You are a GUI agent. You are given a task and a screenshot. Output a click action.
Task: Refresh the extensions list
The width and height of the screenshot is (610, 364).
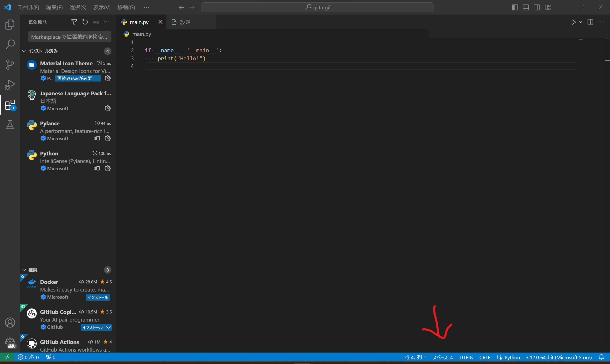point(85,22)
